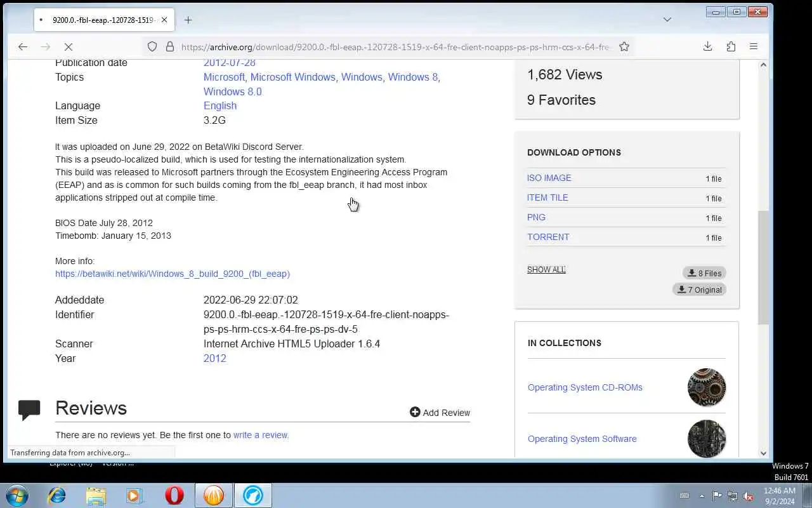Download the 7 Original files
The image size is (812, 508).
(x=699, y=290)
